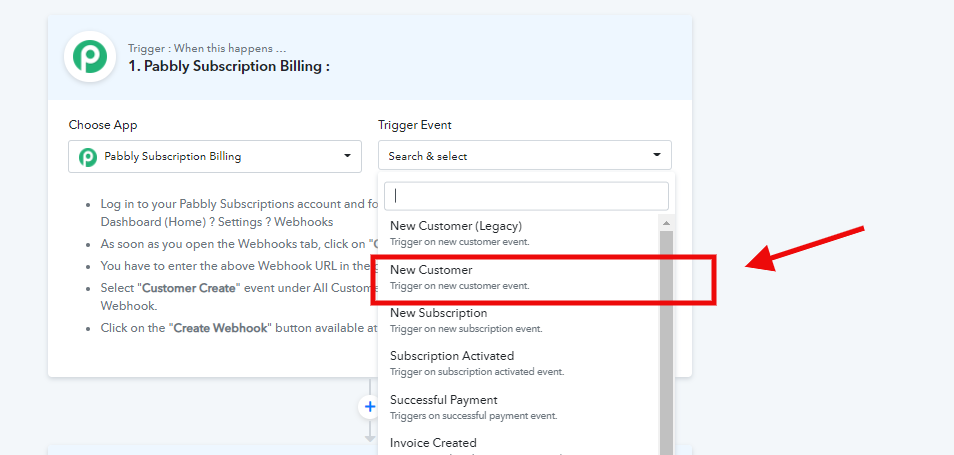This screenshot has width=954, height=455.
Task: Click bold Create Webhook instruction text
Action: click(221, 328)
